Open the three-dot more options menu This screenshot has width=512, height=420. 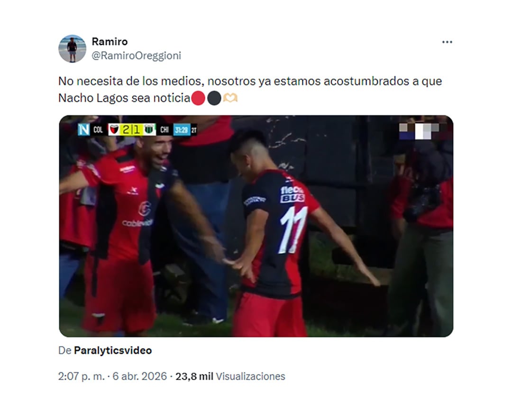tap(447, 42)
